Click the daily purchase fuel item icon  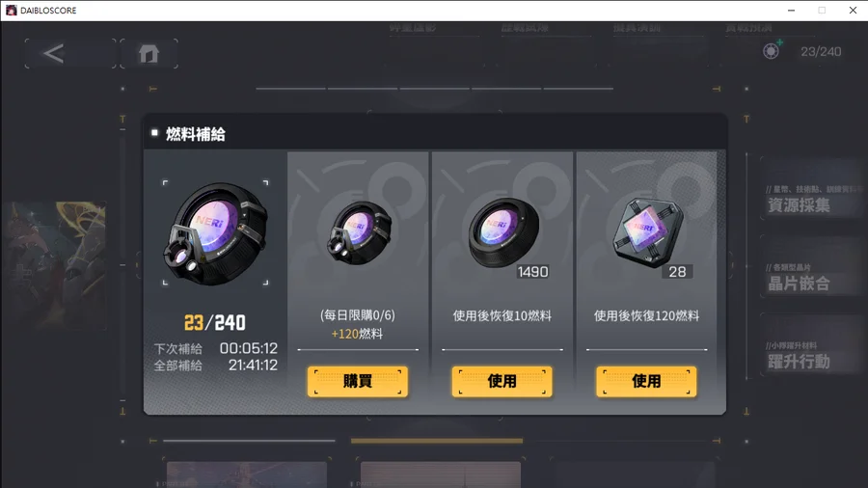(x=358, y=232)
